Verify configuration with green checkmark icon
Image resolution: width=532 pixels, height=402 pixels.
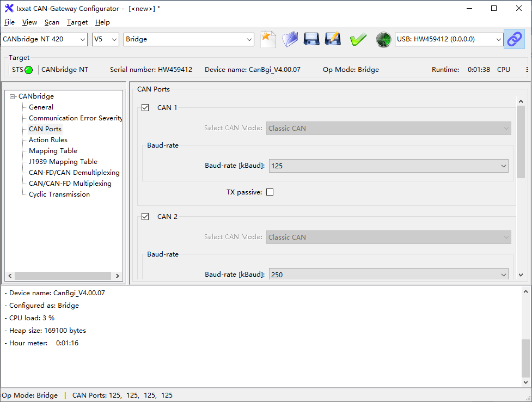click(358, 39)
